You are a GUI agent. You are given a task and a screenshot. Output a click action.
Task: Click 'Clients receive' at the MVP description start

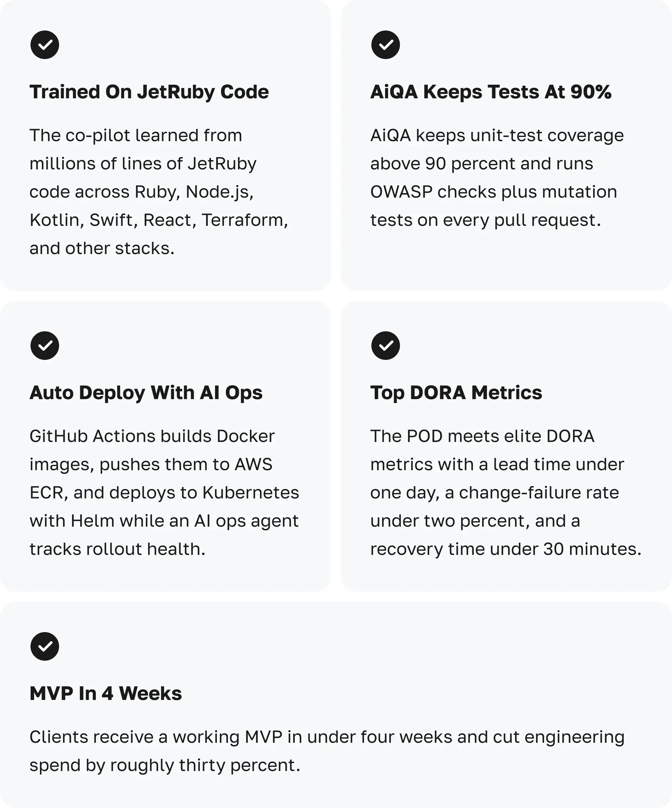pyautogui.click(x=92, y=737)
